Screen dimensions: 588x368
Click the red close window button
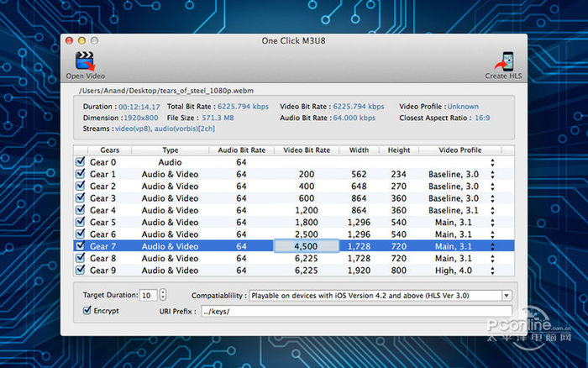point(69,40)
